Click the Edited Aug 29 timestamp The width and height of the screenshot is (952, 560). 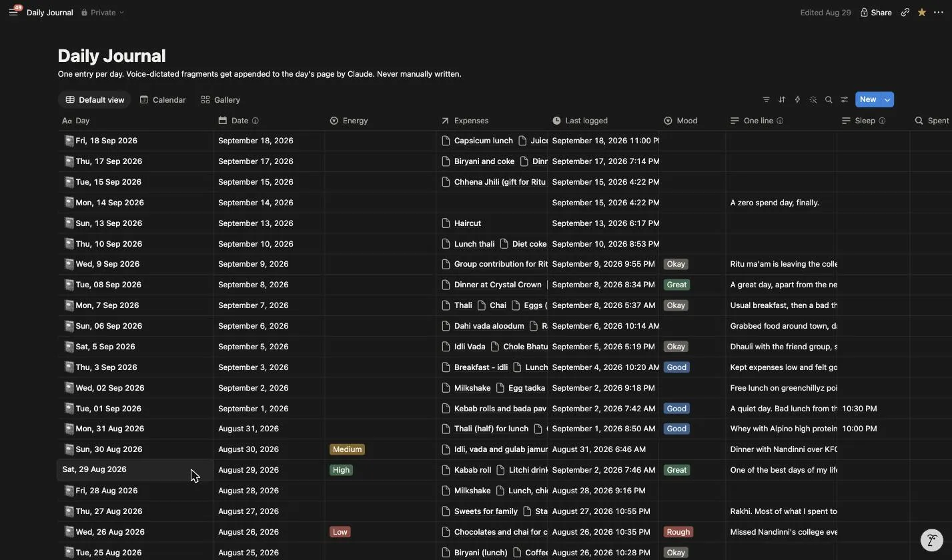(x=825, y=12)
